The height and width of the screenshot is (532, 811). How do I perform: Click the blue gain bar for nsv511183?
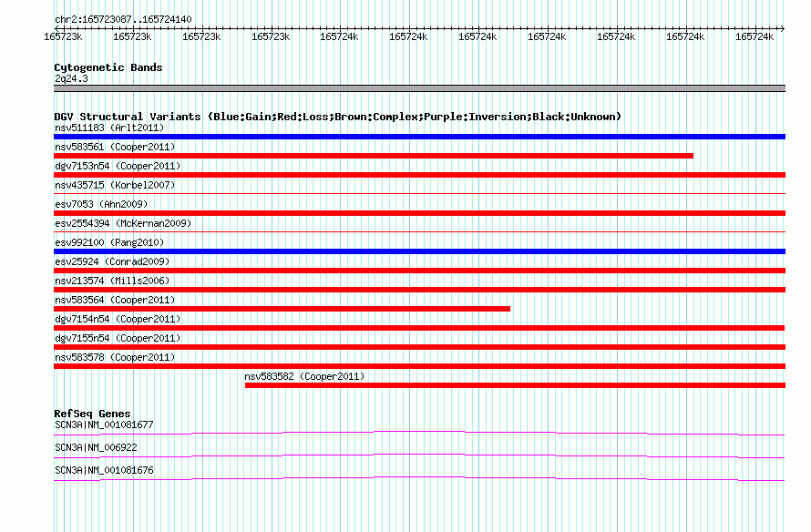[x=419, y=137]
